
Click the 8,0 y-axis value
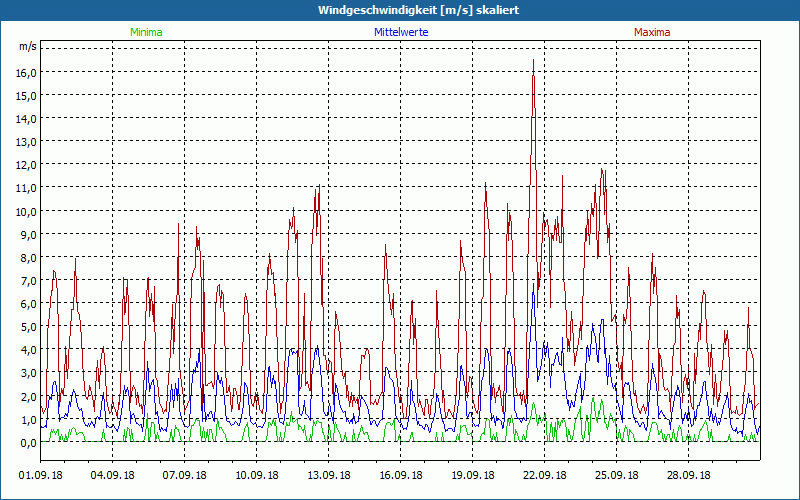coord(29,257)
